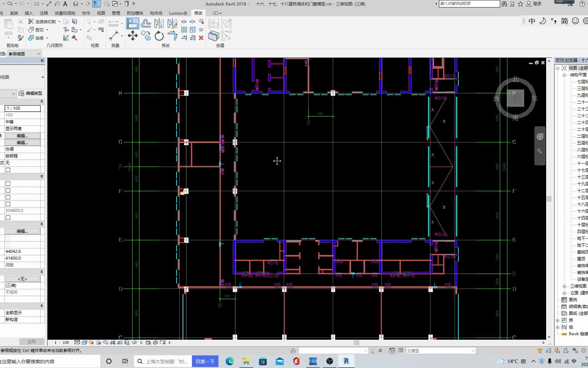This screenshot has height=368, width=588.
Task: Click the '编辑类型' Edit Type button
Action: pyautogui.click(x=31, y=93)
